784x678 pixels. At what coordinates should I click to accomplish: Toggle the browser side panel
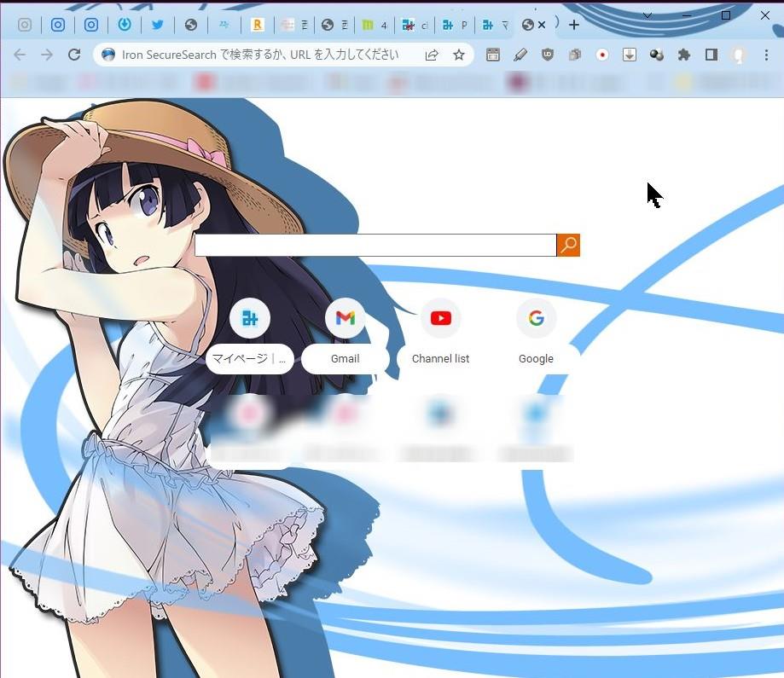pyautogui.click(x=711, y=55)
